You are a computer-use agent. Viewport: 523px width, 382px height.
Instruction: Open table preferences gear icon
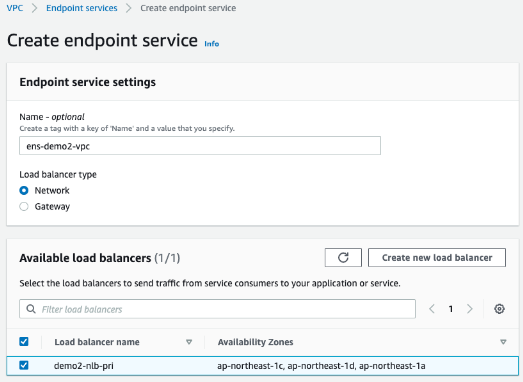point(499,309)
